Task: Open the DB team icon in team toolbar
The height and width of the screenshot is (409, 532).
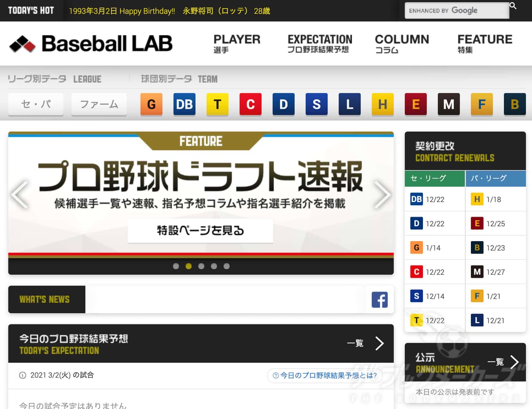Action: (x=184, y=104)
